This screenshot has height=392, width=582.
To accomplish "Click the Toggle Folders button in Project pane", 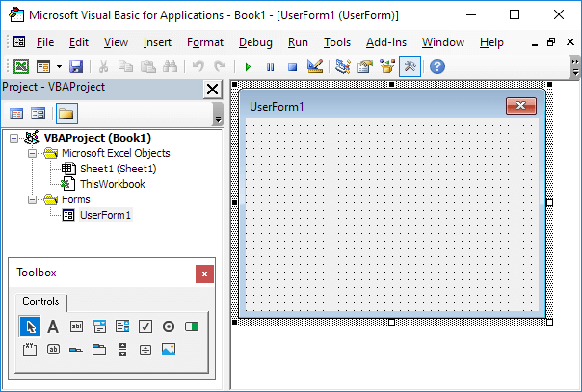I will pyautogui.click(x=66, y=114).
